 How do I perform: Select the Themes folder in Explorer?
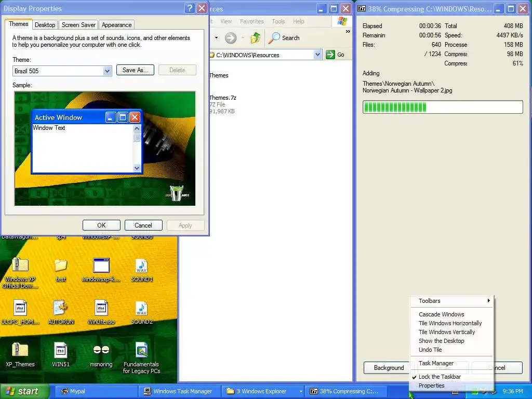pyautogui.click(x=219, y=75)
